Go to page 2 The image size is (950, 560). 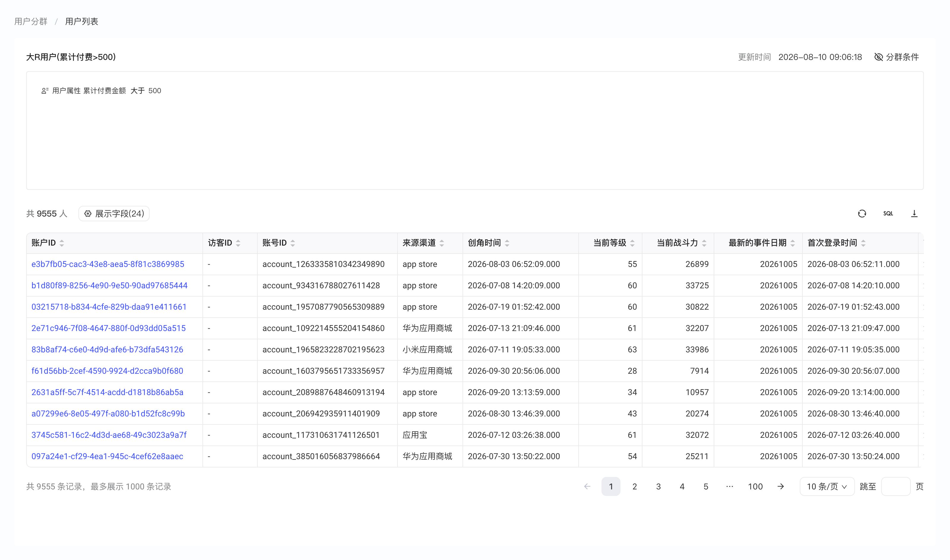coord(635,486)
